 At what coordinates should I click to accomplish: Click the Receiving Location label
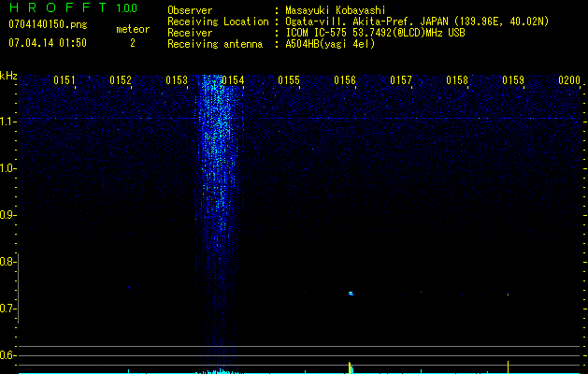click(218, 22)
